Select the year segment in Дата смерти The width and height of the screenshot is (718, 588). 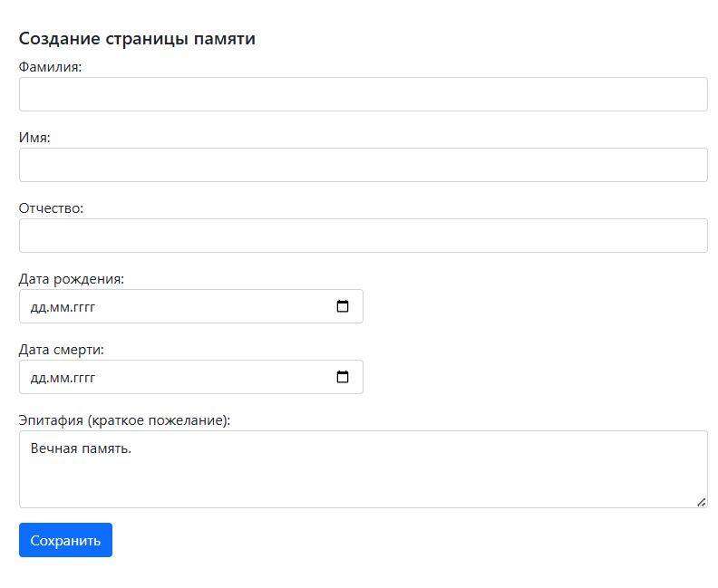tap(82, 378)
